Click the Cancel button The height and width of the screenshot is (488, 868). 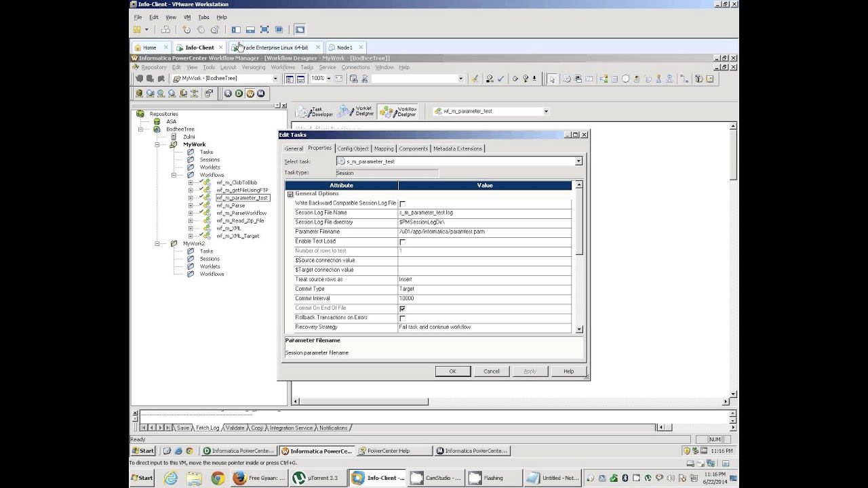[491, 371]
